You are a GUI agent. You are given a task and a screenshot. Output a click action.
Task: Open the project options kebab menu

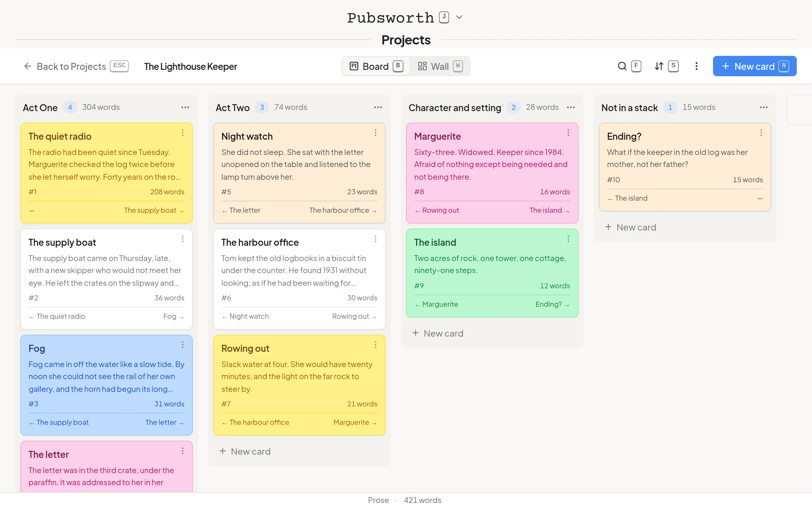pyautogui.click(x=697, y=66)
